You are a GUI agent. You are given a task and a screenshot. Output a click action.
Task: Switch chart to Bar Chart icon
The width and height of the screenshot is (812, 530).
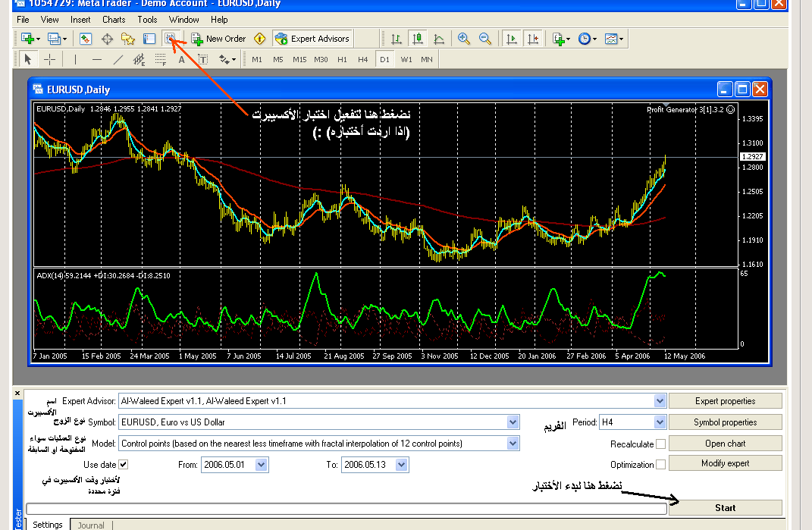coord(397,39)
